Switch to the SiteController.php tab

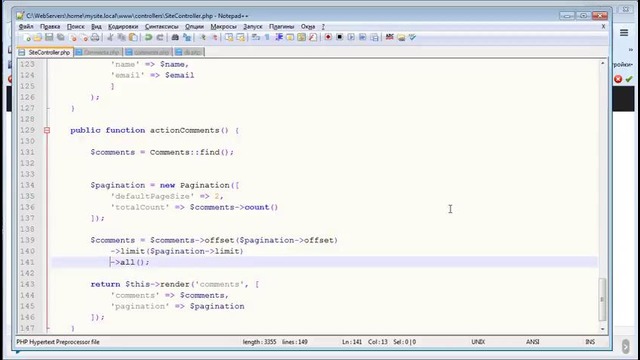45,52
